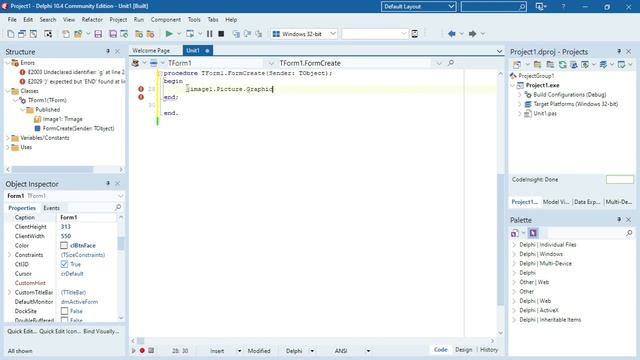Click the clBtnFace color swatch
Image resolution: width=640 pixels, height=360 pixels.
pos(64,245)
